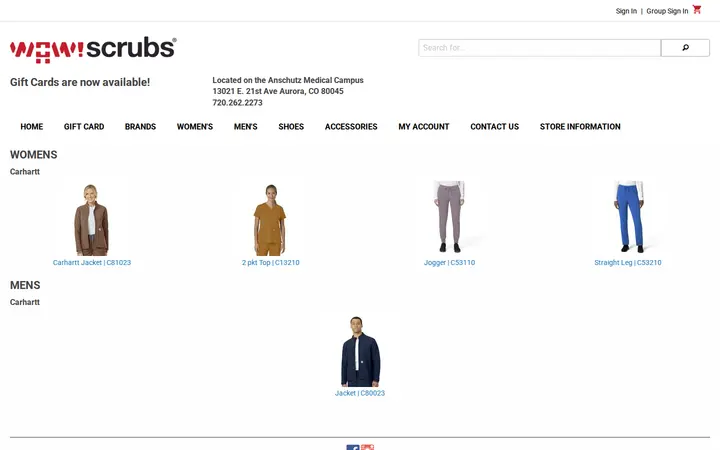Screen dimensions: 720x450
Task: Click the Group Sign In link
Action: (667, 11)
